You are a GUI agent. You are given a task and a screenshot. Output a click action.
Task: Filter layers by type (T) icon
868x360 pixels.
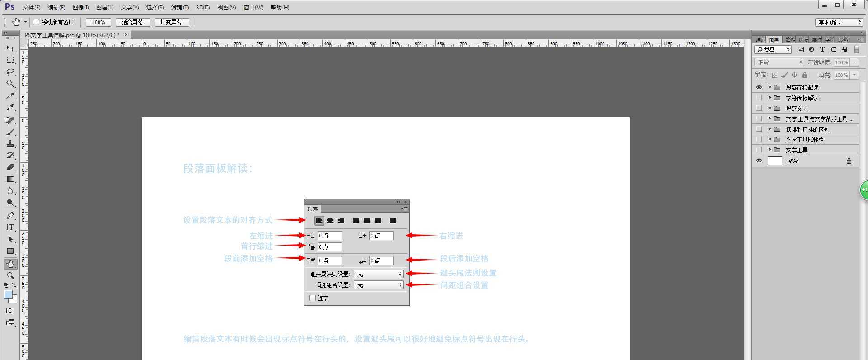pyautogui.click(x=822, y=50)
